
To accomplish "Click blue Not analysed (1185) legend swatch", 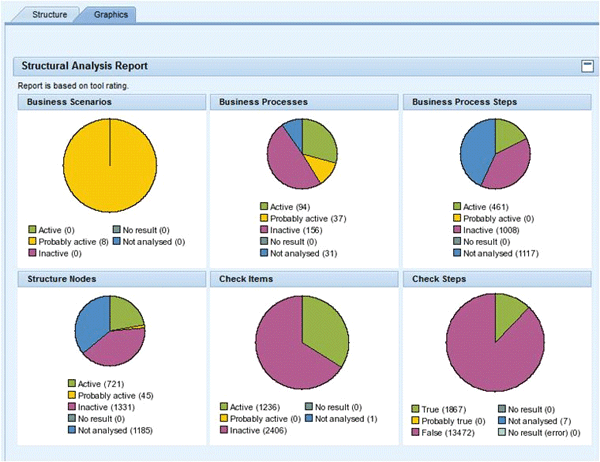I will (x=72, y=431).
